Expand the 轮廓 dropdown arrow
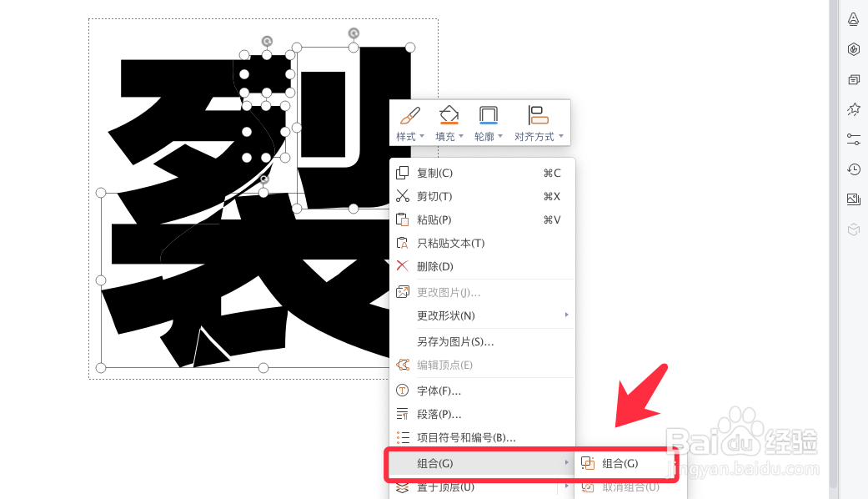 pyautogui.click(x=500, y=136)
